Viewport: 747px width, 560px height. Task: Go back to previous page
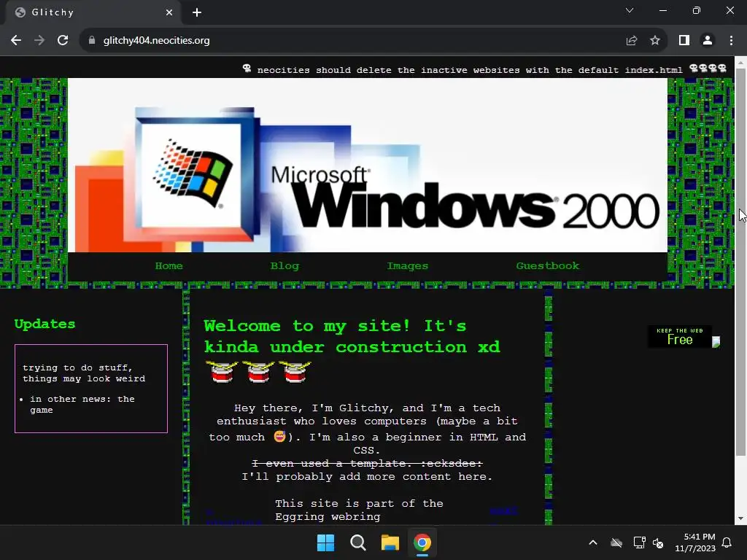[16, 41]
